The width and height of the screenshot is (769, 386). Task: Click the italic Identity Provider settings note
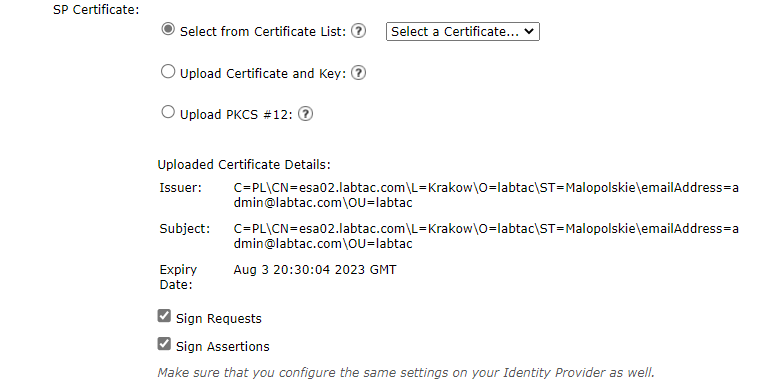(x=406, y=373)
